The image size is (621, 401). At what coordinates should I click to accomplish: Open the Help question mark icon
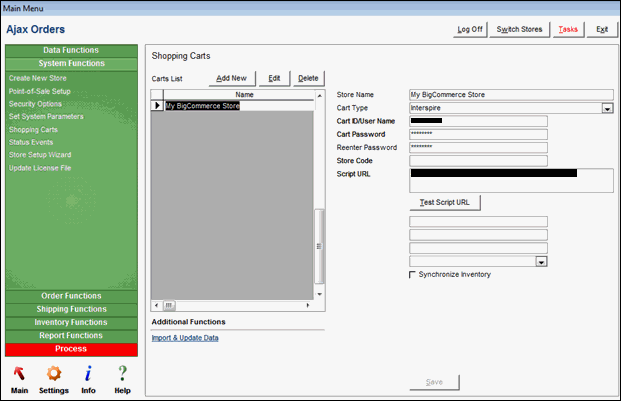coord(122,380)
